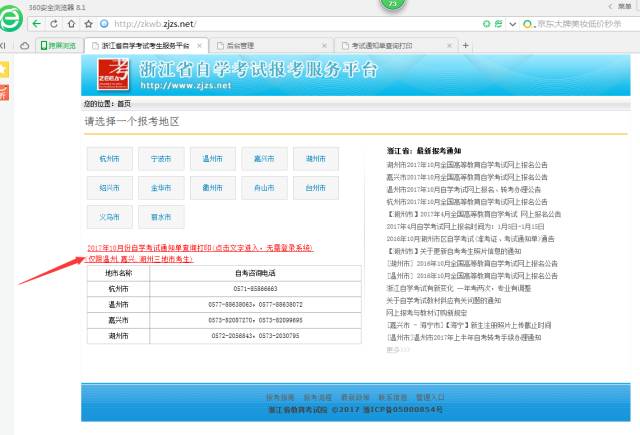Click the yellow star favorites sidebar icon
Viewport: 640px width, 435px height.
coord(4,69)
